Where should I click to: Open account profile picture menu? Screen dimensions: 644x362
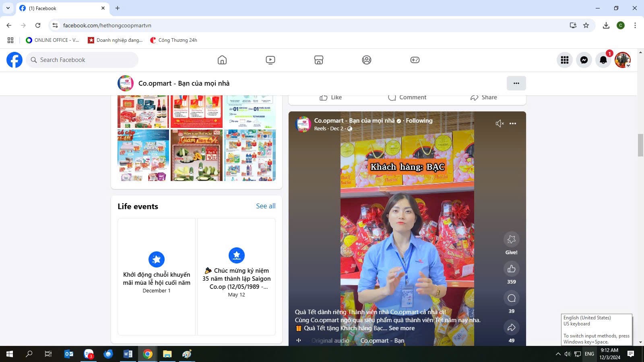pyautogui.click(x=623, y=60)
